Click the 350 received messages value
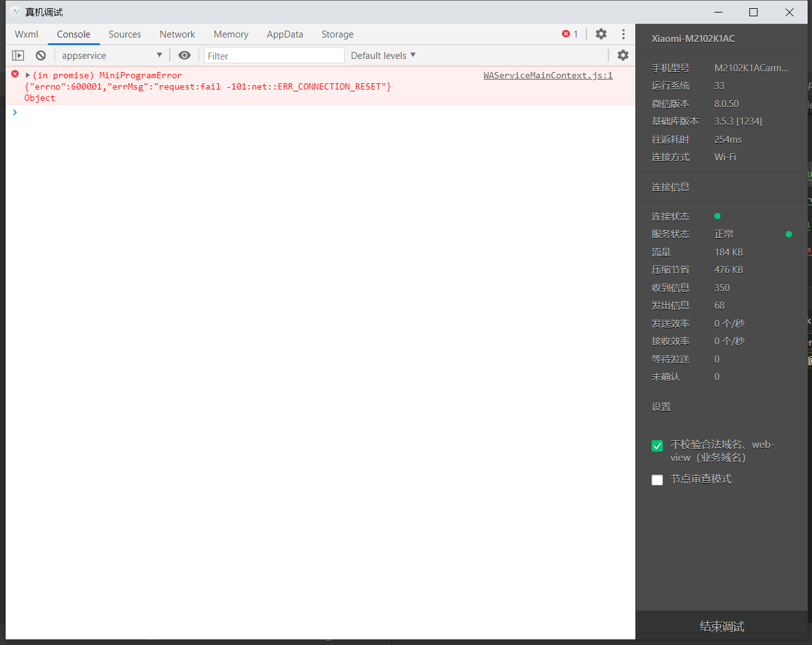Image resolution: width=812 pixels, height=645 pixels. click(x=722, y=287)
